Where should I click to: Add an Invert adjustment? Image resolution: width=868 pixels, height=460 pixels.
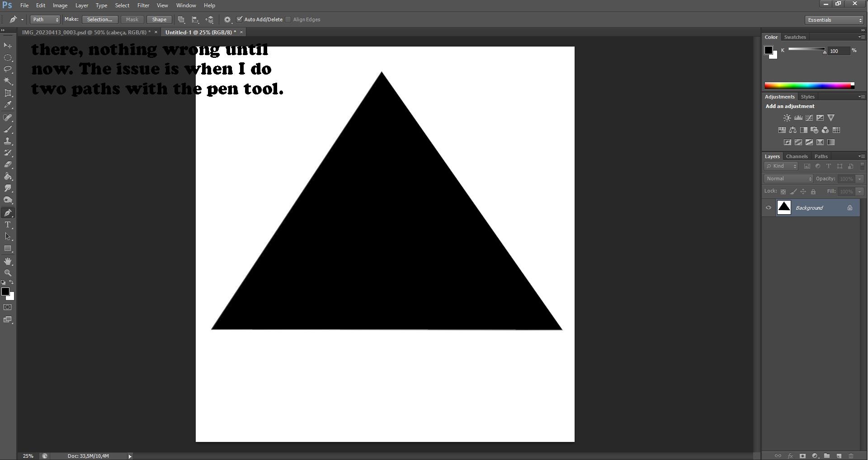click(788, 142)
